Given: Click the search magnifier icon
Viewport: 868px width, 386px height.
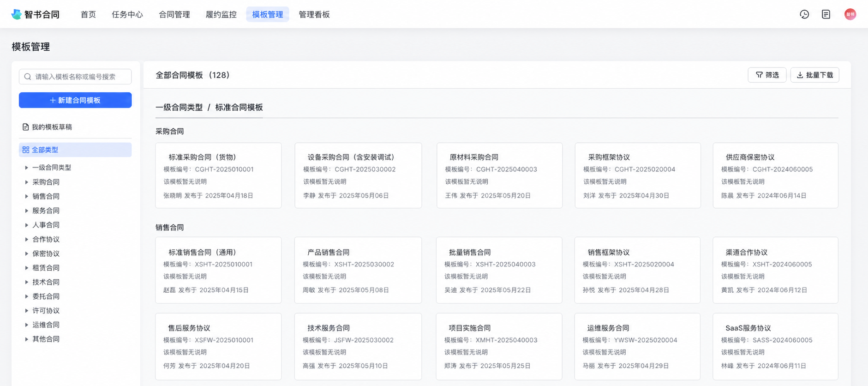Looking at the screenshot, I should point(28,77).
